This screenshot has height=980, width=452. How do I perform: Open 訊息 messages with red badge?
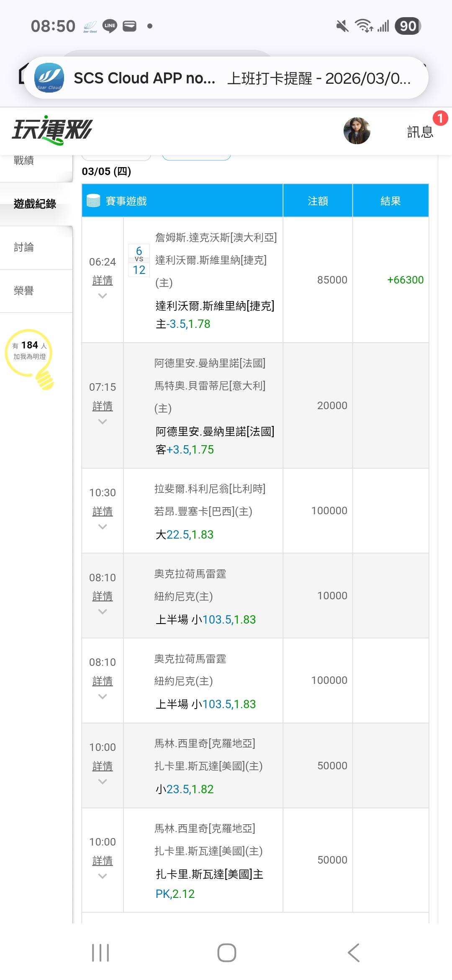(420, 132)
